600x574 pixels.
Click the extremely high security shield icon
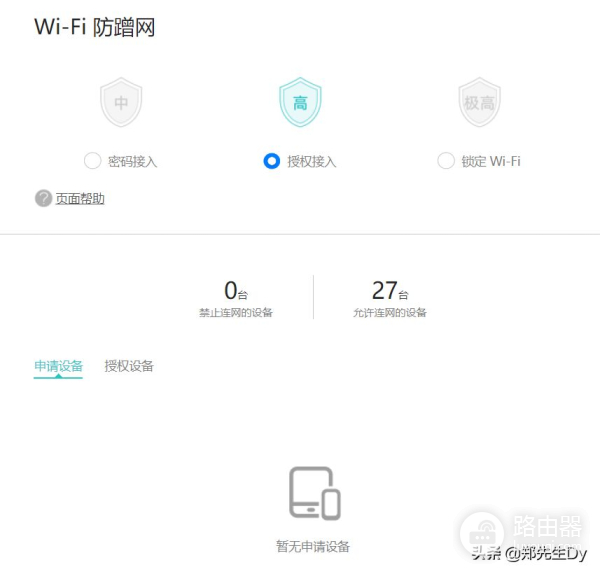(479, 102)
